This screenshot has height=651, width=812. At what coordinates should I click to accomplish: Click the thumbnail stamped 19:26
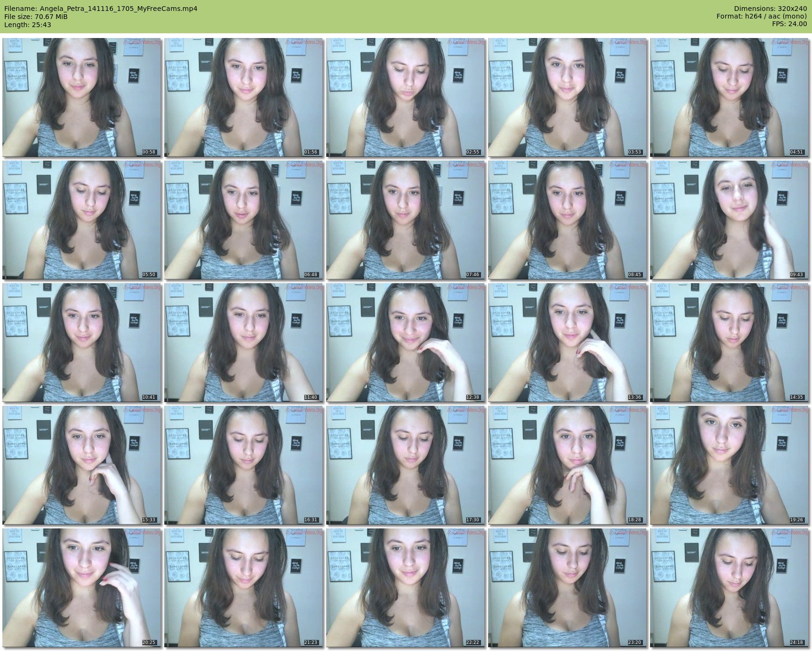729,465
